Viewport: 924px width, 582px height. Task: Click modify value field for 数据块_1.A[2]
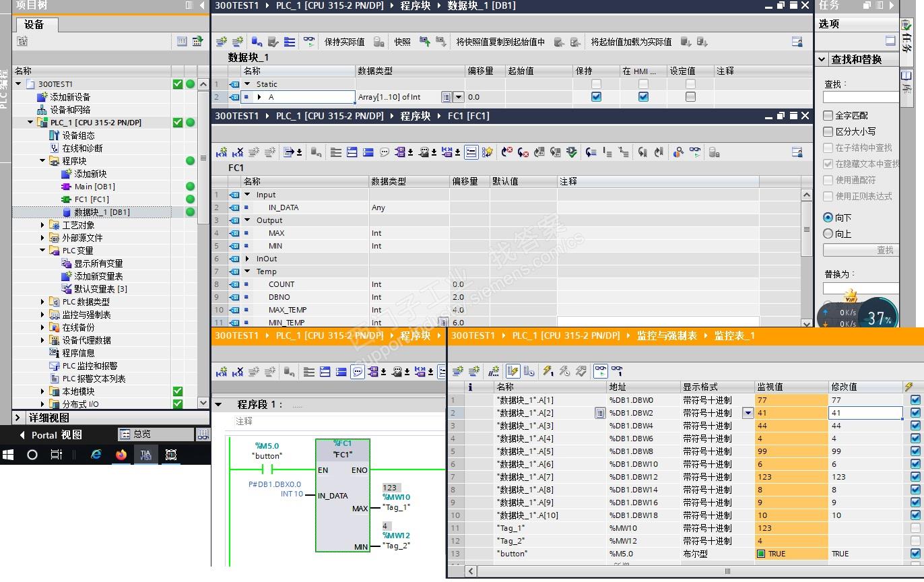coord(865,413)
